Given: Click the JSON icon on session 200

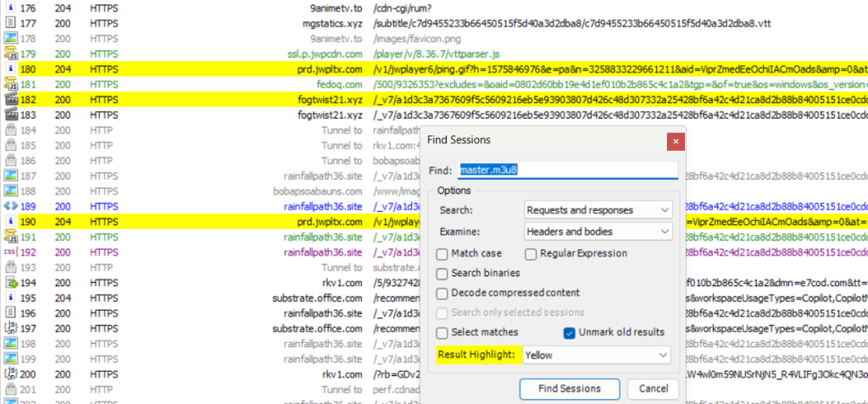Looking at the screenshot, I should [x=11, y=374].
